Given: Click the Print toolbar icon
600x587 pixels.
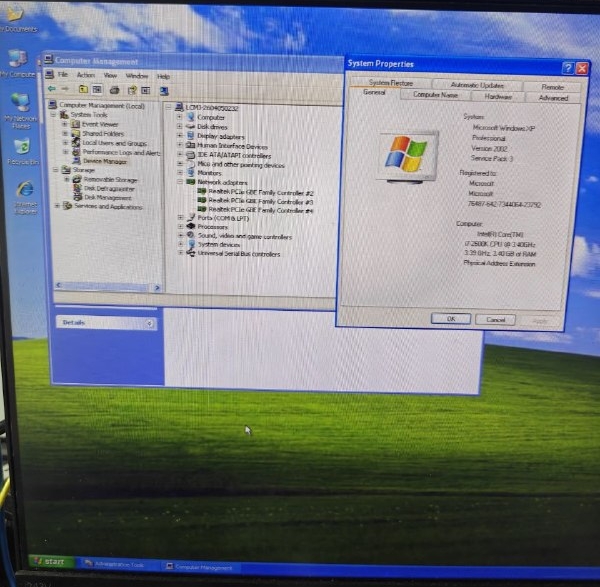Looking at the screenshot, I should click(x=114, y=90).
